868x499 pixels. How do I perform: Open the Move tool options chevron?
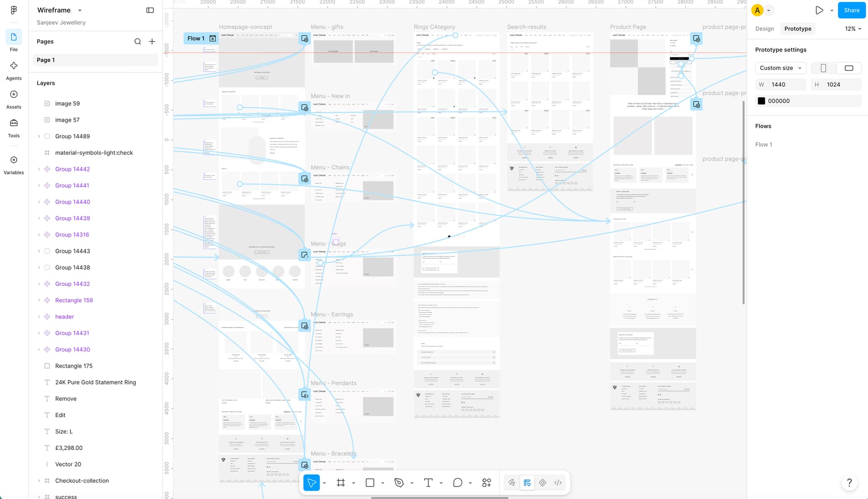325,483
